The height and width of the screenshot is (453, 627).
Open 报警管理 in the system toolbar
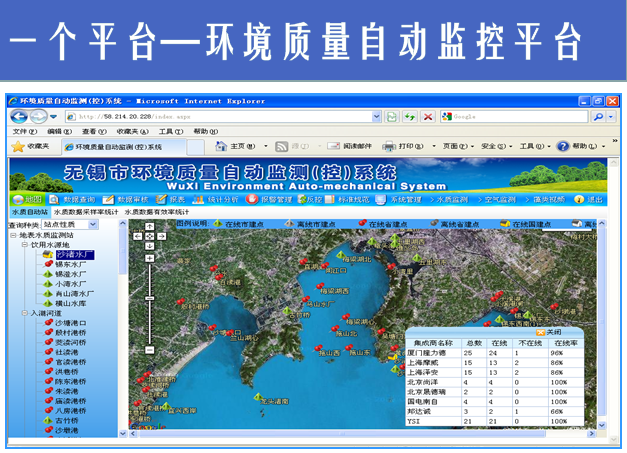click(269, 200)
